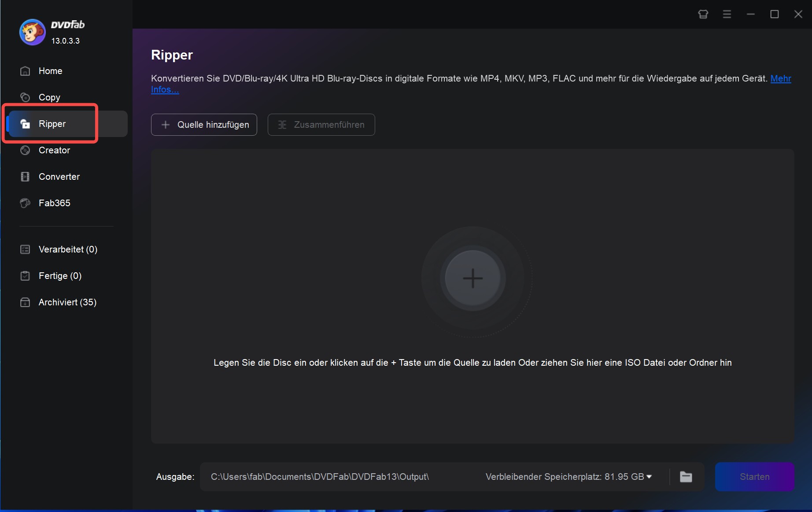The image size is (812, 512).
Task: Click the Archiviert box icon
Action: [x=26, y=302]
